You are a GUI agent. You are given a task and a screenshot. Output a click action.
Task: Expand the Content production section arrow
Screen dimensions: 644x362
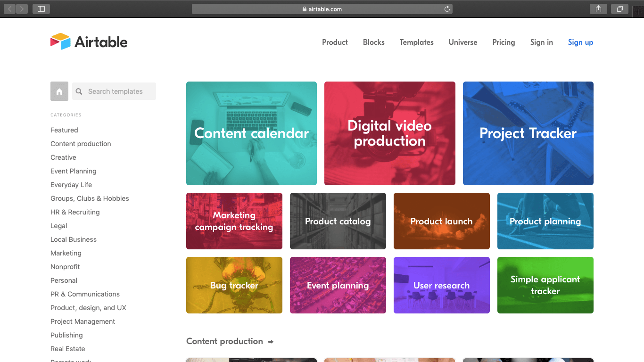[x=271, y=342]
